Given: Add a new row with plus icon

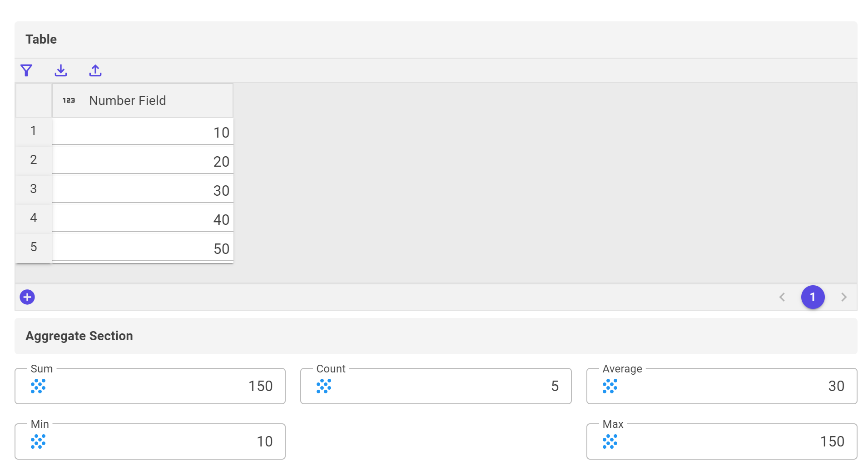Looking at the screenshot, I should 27,297.
